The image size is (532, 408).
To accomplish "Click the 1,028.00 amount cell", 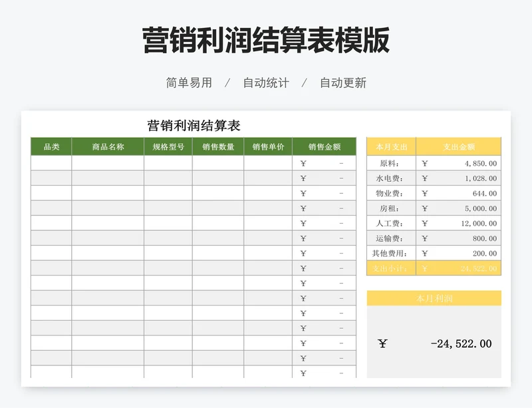I will coord(459,178).
